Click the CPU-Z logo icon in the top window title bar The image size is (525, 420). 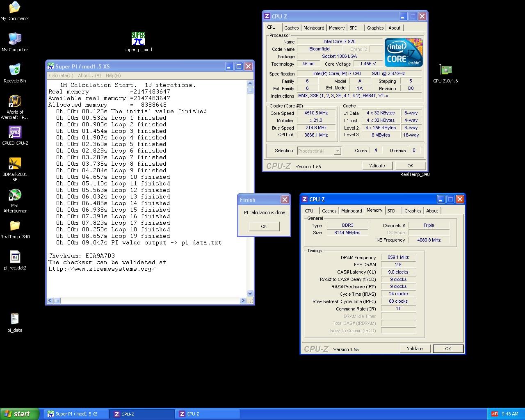click(x=267, y=16)
